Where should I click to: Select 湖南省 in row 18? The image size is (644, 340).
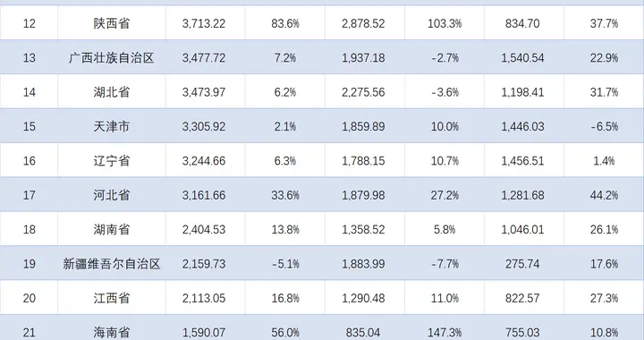click(111, 229)
